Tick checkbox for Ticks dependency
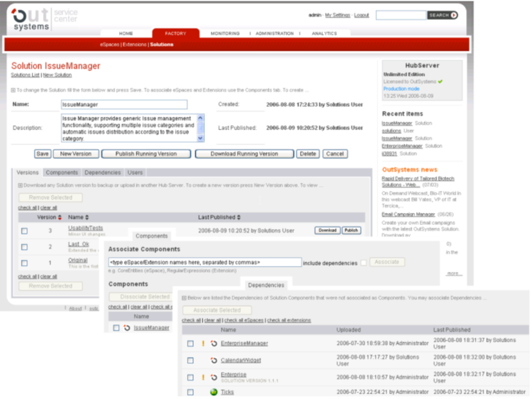Viewport: 532px width, 399px height. point(190,392)
